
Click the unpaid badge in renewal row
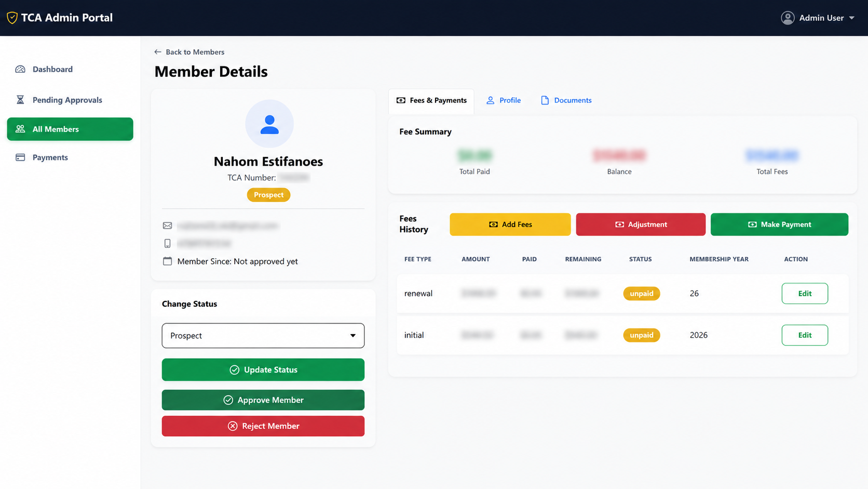click(x=642, y=294)
